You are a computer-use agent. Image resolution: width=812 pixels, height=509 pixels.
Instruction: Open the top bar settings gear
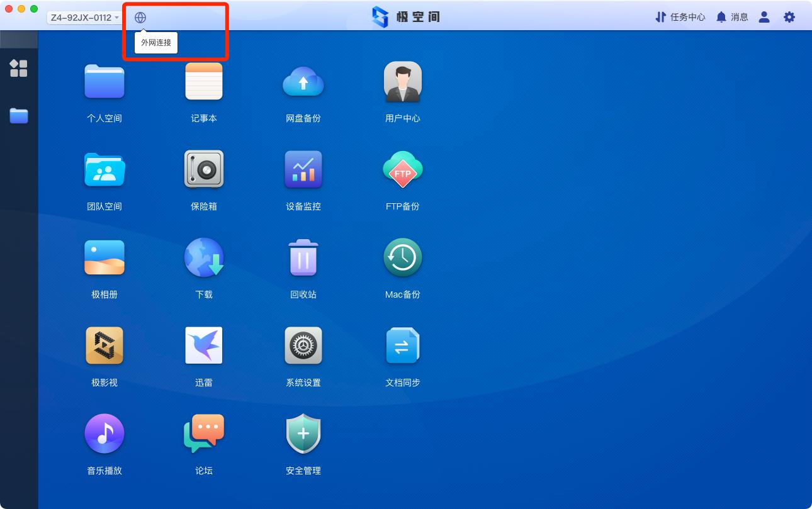789,17
